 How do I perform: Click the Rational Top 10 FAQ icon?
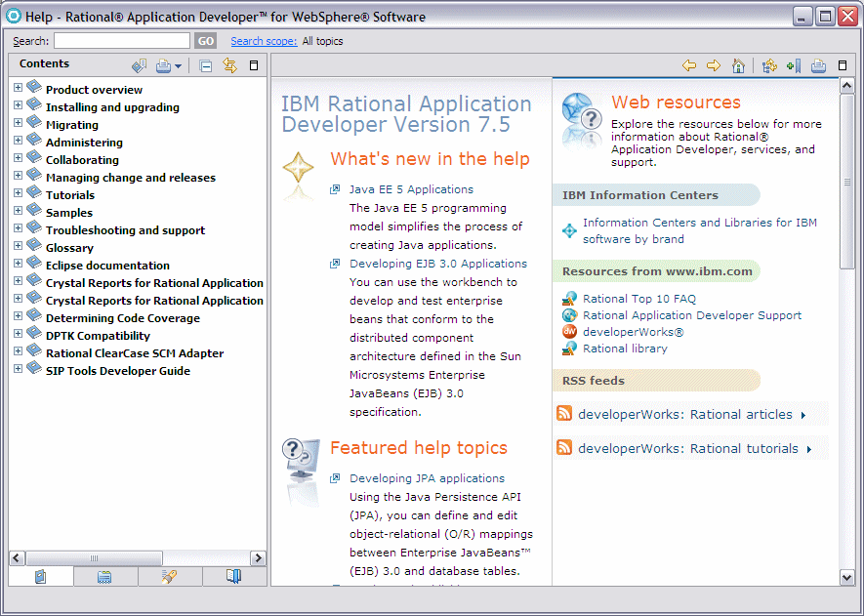coord(569,299)
